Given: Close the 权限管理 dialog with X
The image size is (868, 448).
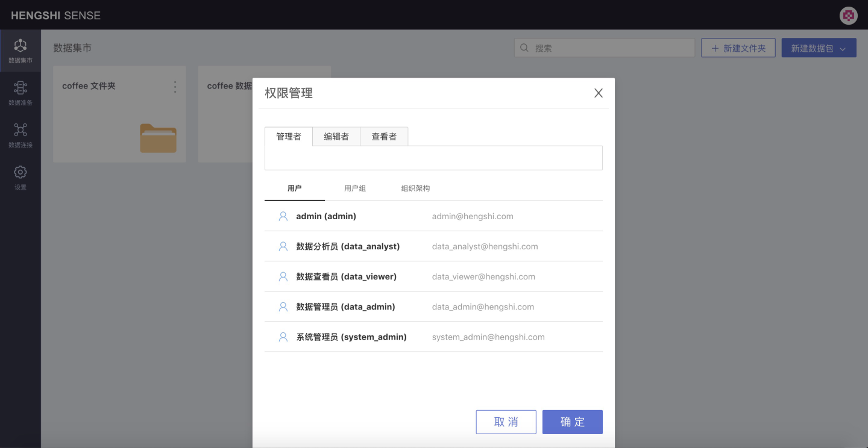Looking at the screenshot, I should (598, 93).
